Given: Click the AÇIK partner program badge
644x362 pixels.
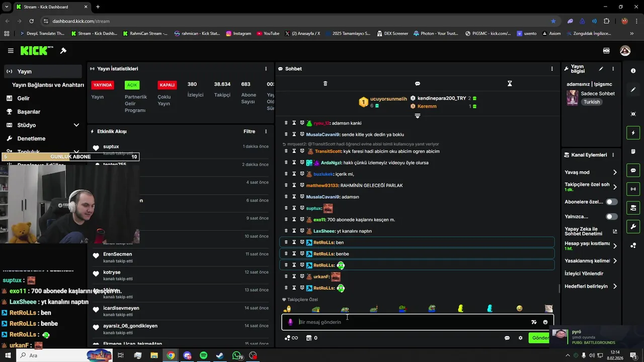Looking at the screenshot, I should tap(132, 85).
